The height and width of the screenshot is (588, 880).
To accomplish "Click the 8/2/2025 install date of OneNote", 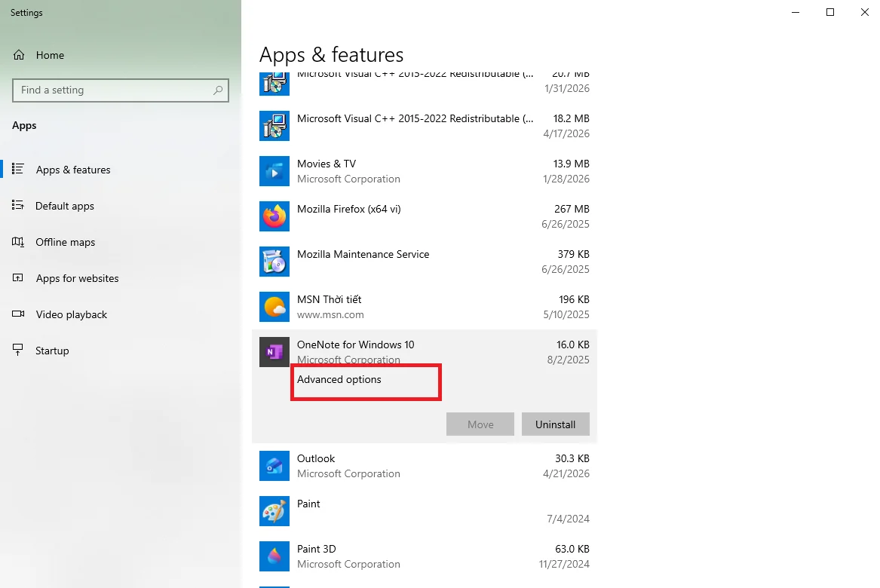I will coord(568,360).
